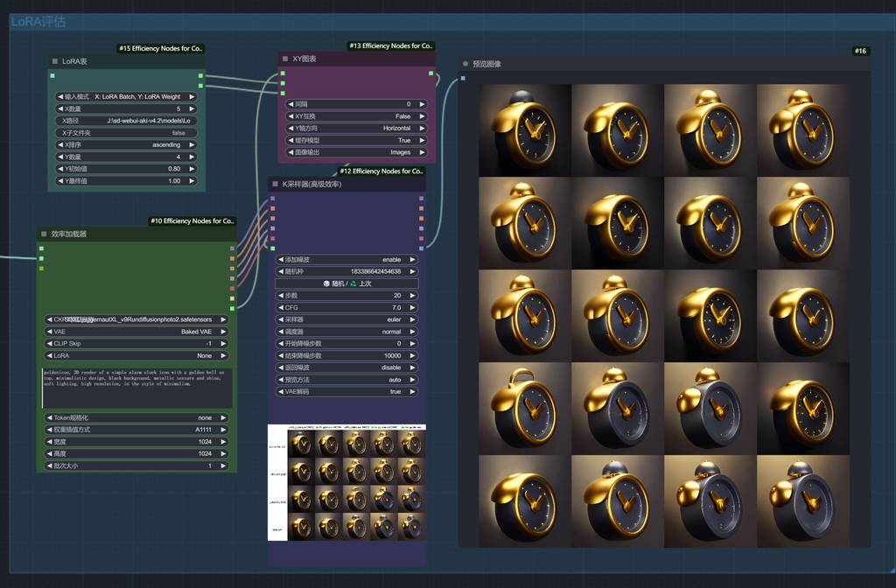
Task: Collapse the LoRA表 node via its title dot
Action: tap(54, 62)
